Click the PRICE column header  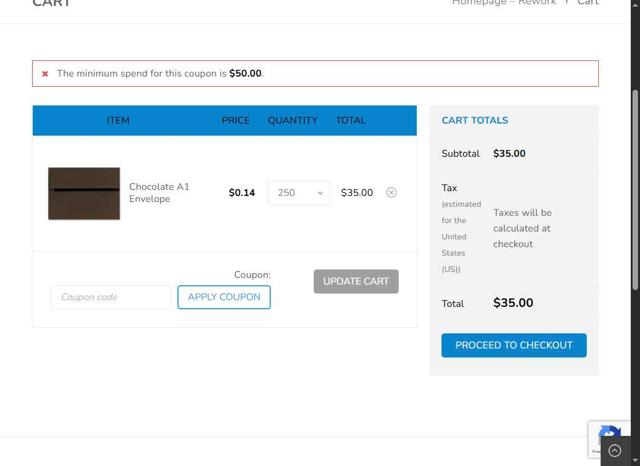[236, 120]
